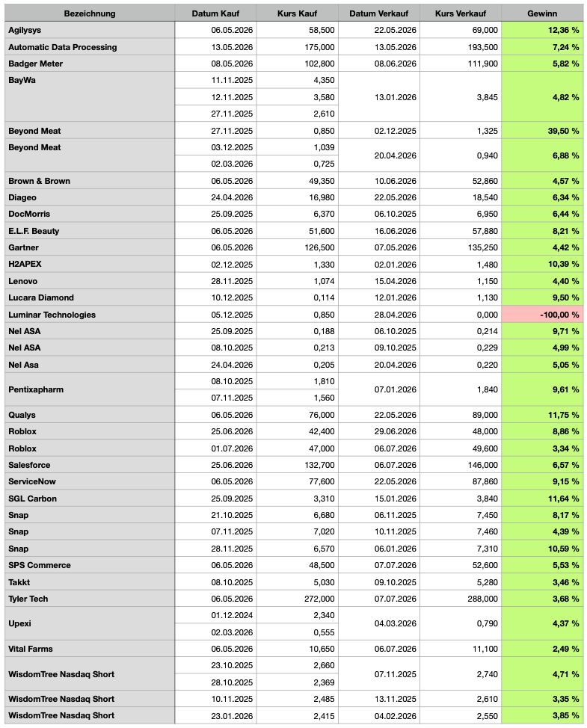Select Snap purchase date 21.10.2025
Image resolution: width=587 pixels, height=728 pixels.
[215, 515]
